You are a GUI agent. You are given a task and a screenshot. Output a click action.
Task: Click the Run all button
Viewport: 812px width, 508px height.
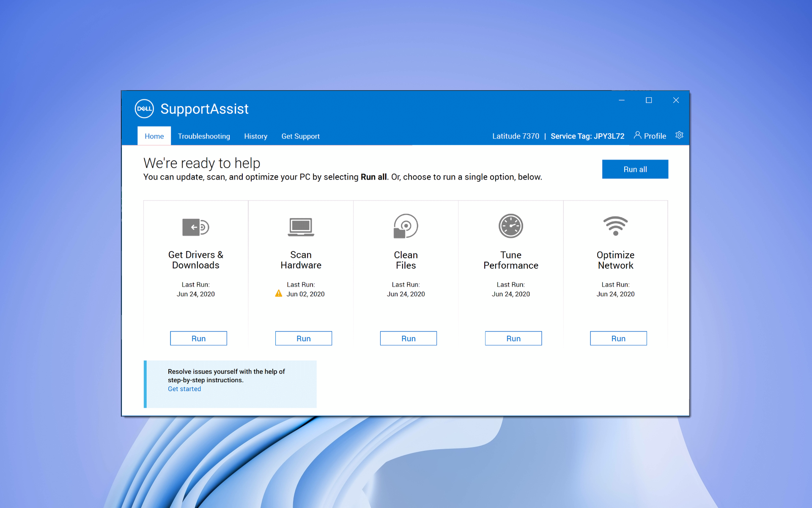point(635,169)
